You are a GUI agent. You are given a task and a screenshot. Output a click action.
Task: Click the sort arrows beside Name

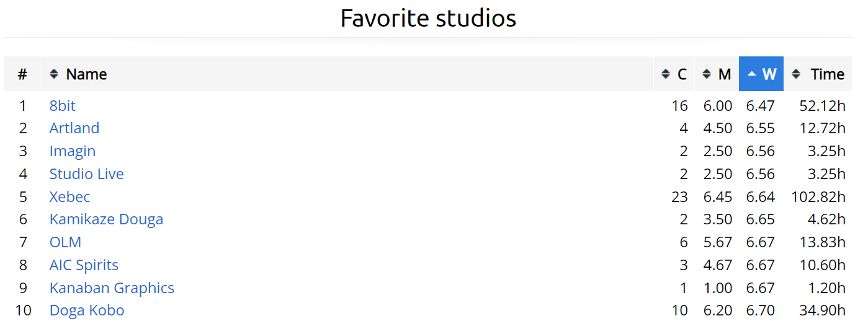pos(54,74)
